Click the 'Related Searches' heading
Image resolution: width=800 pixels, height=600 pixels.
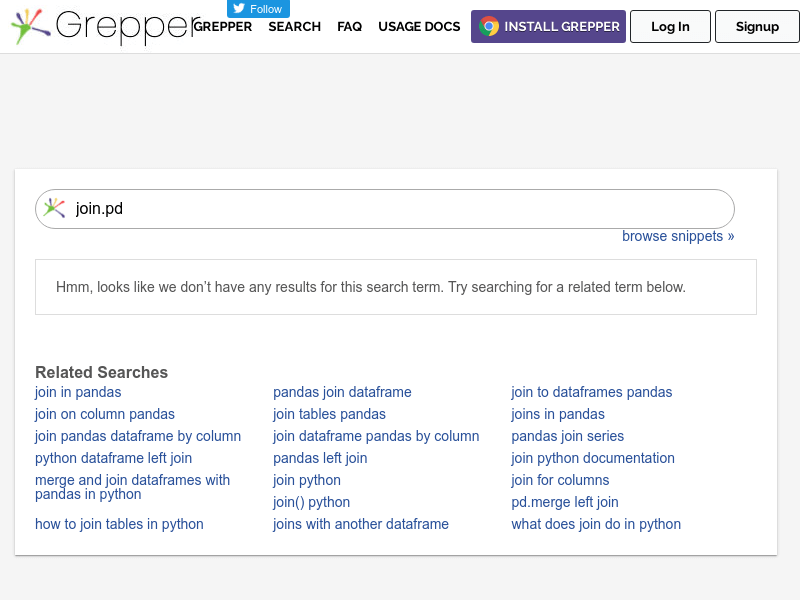[102, 372]
